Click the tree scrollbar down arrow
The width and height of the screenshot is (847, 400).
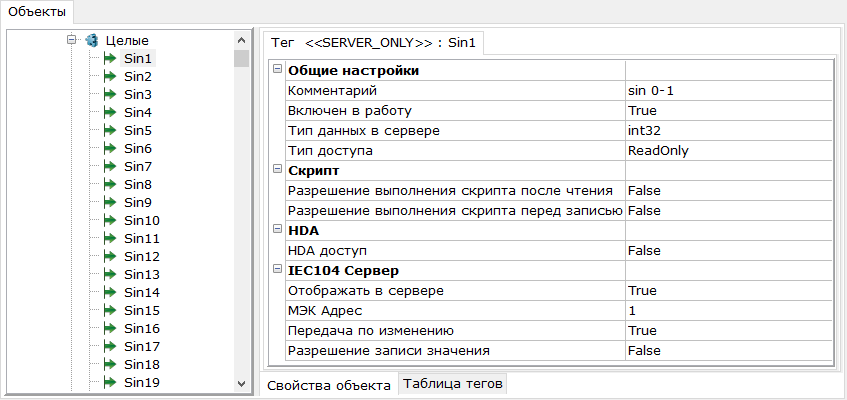coord(241,383)
